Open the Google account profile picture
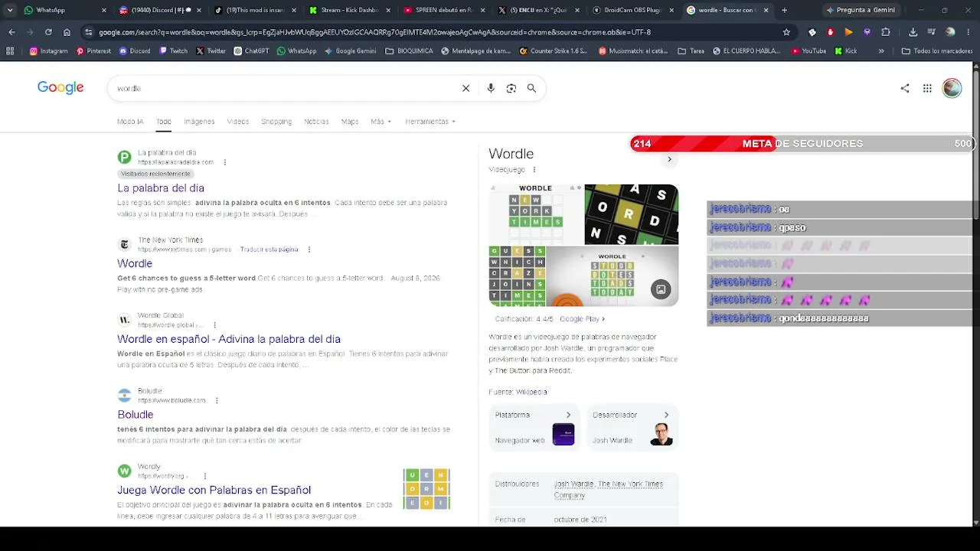This screenshot has height=551, width=980. (x=952, y=88)
